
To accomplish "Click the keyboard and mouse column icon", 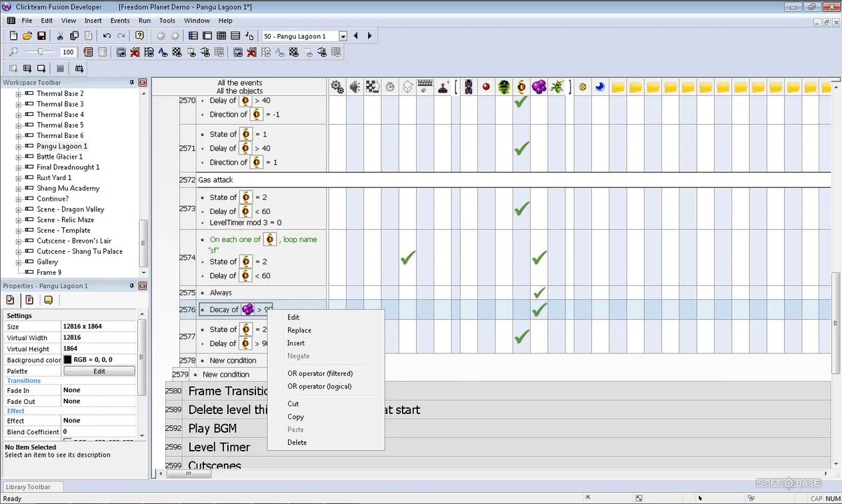I will click(x=425, y=87).
